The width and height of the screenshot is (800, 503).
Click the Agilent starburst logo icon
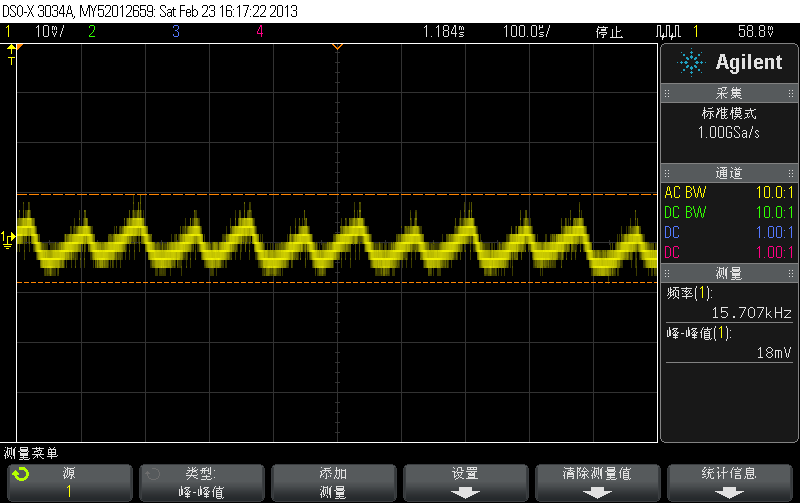coord(691,62)
